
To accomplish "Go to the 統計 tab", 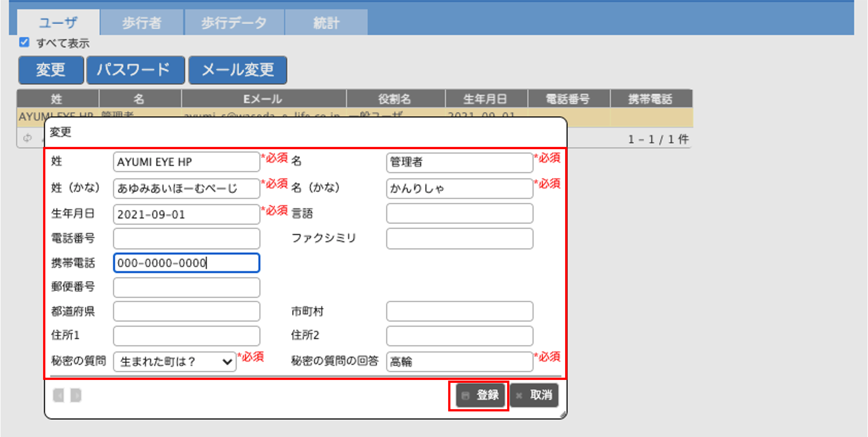I will [326, 23].
